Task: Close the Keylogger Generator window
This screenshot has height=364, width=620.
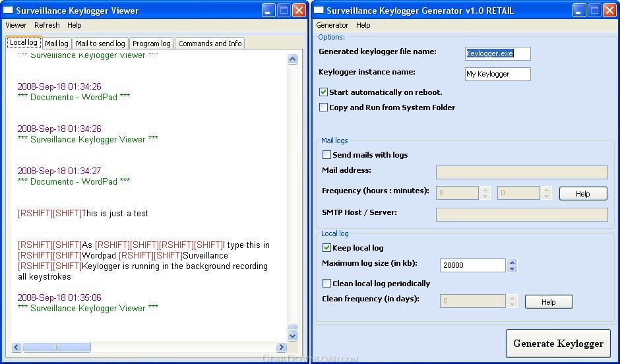Action: [610, 11]
